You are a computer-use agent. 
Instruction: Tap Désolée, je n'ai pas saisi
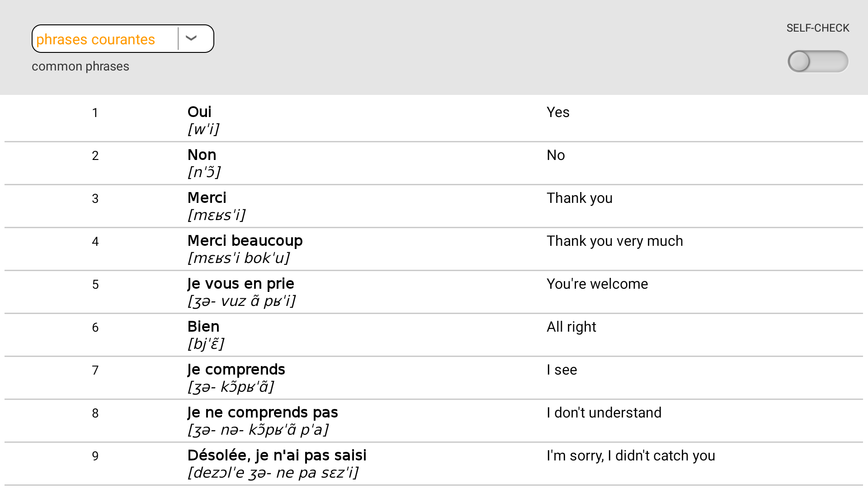(277, 455)
